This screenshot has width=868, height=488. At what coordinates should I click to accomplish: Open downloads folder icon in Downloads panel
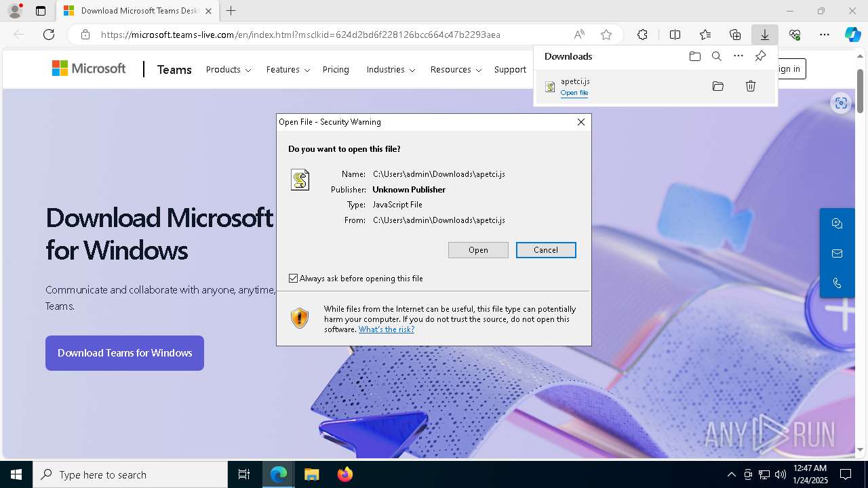694,56
